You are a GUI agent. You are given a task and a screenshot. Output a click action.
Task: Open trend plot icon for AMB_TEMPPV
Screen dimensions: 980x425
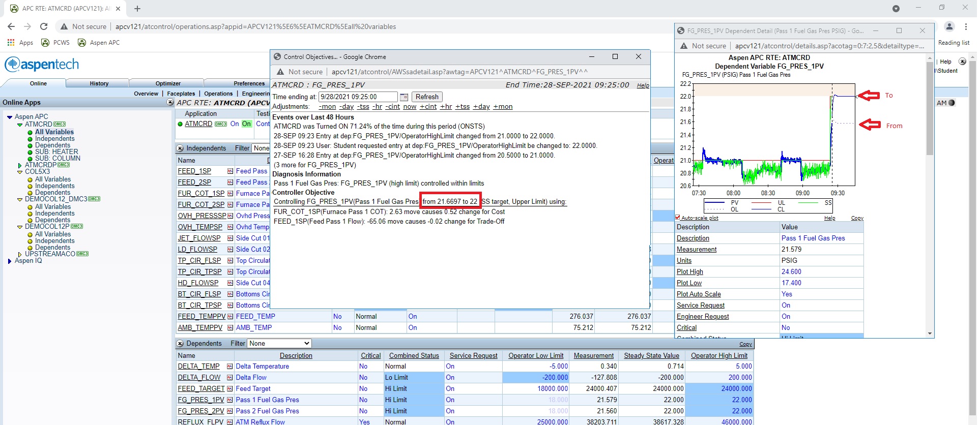click(230, 328)
